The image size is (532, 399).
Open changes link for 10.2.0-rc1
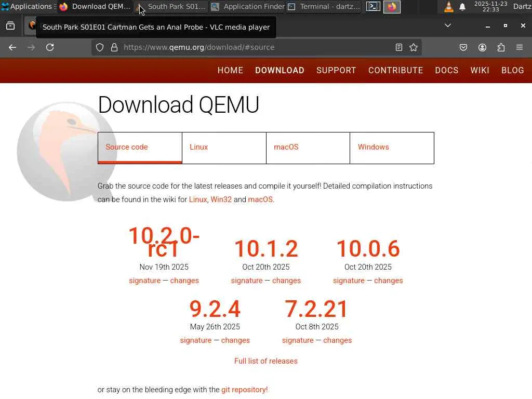(x=184, y=281)
